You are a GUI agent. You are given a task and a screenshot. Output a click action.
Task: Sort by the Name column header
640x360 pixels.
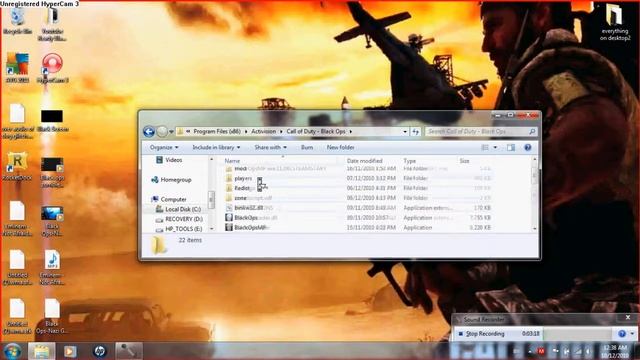[x=232, y=161]
